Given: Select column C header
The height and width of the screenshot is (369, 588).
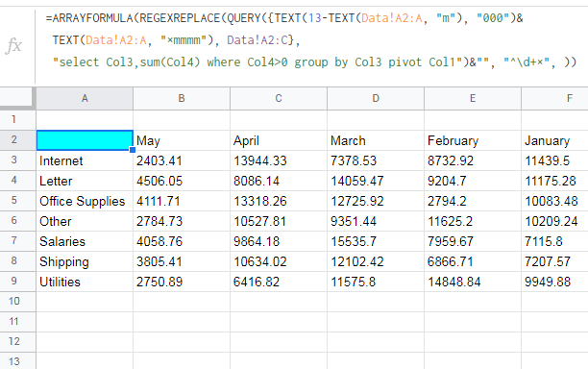Looking at the screenshot, I should 279,99.
